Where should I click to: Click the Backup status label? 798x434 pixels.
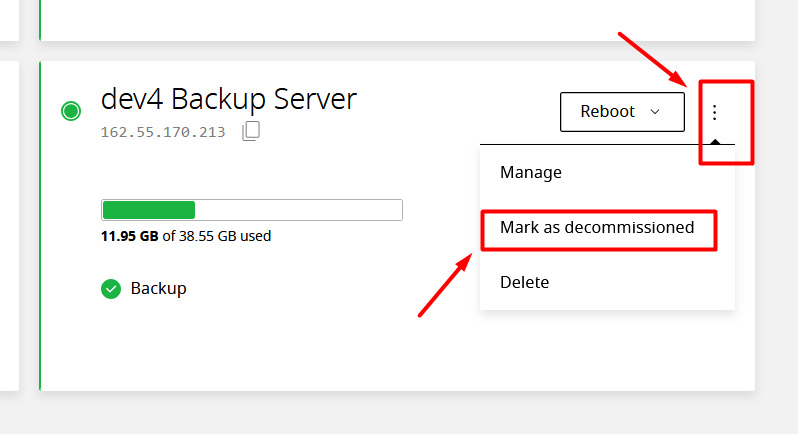tap(159, 289)
